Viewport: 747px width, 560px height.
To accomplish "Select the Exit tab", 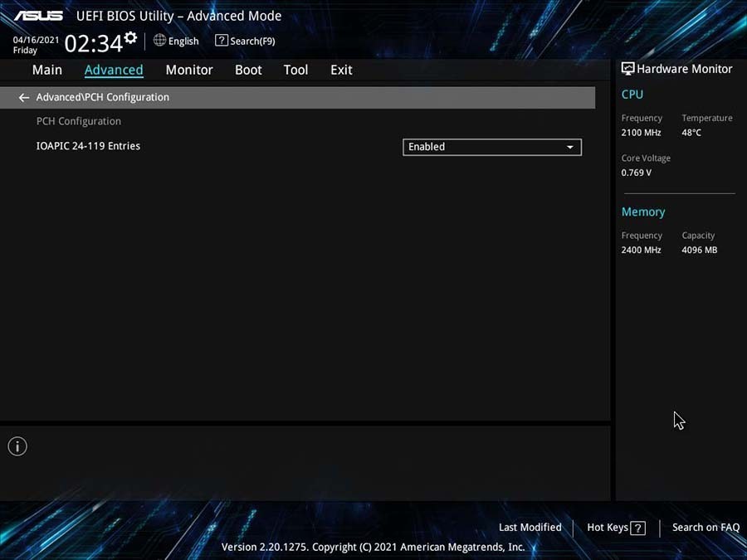I will coord(342,70).
